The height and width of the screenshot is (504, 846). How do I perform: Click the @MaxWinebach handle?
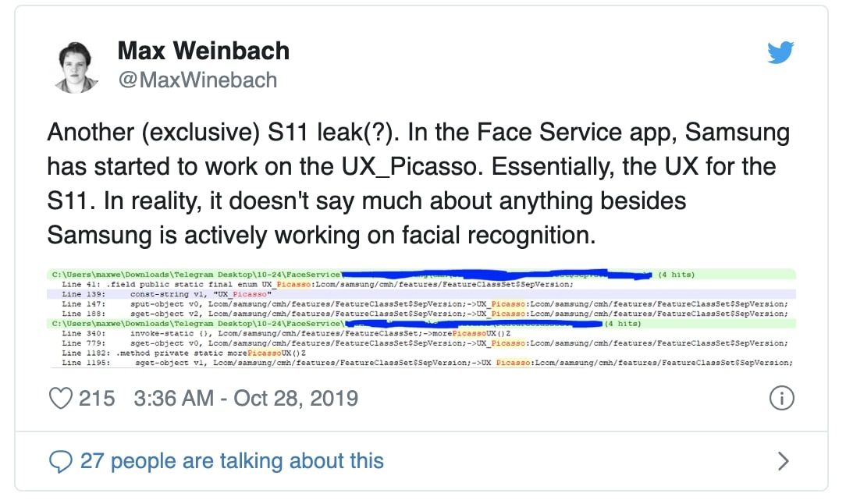[197, 80]
